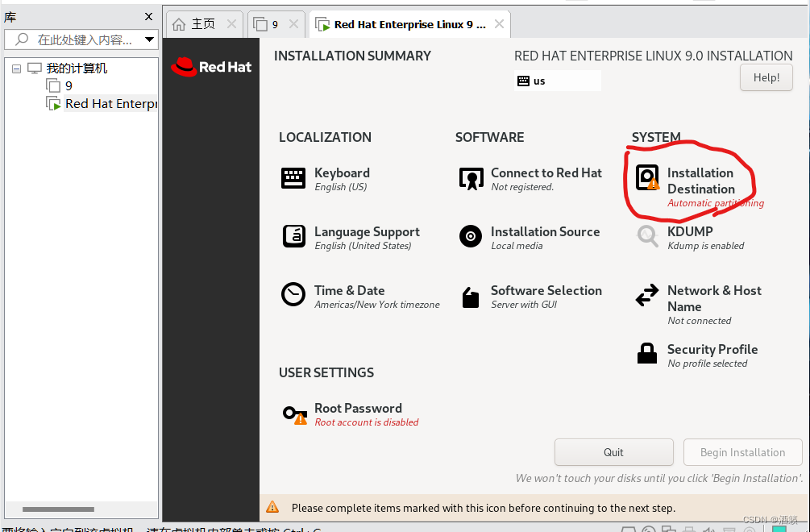
Task: Click the grayed KDUMP magnifier icon
Action: (647, 237)
